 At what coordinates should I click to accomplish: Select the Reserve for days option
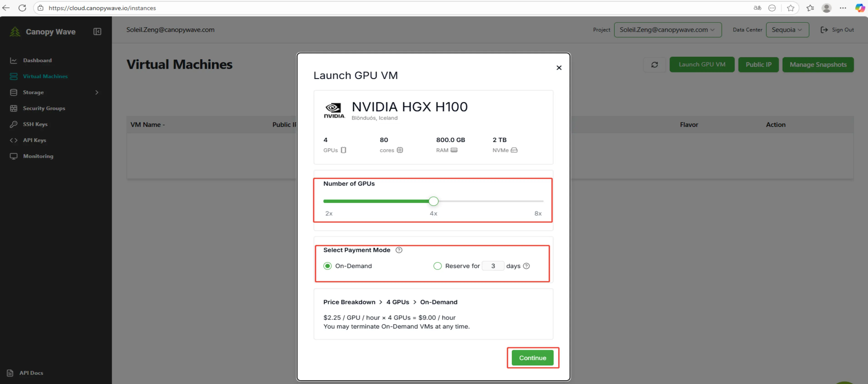pyautogui.click(x=437, y=266)
